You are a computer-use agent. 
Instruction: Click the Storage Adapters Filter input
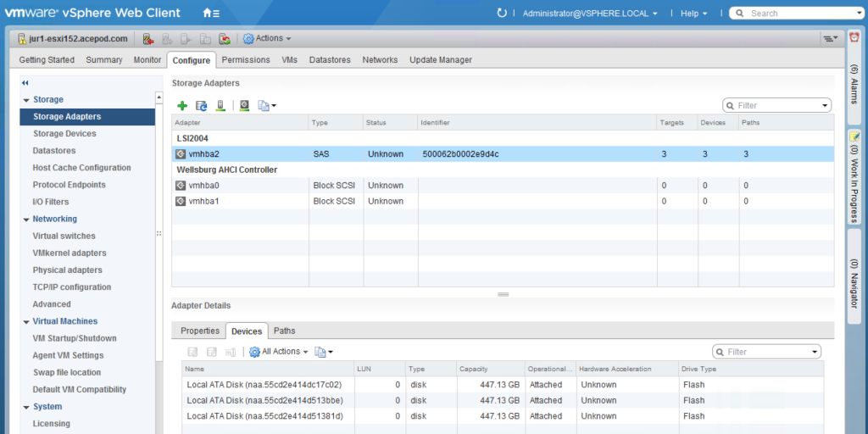777,105
